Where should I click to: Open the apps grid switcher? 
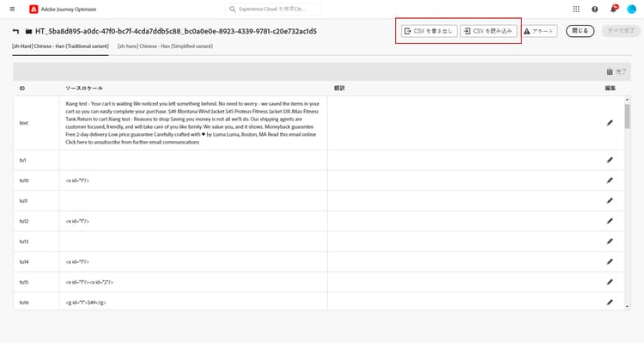576,9
